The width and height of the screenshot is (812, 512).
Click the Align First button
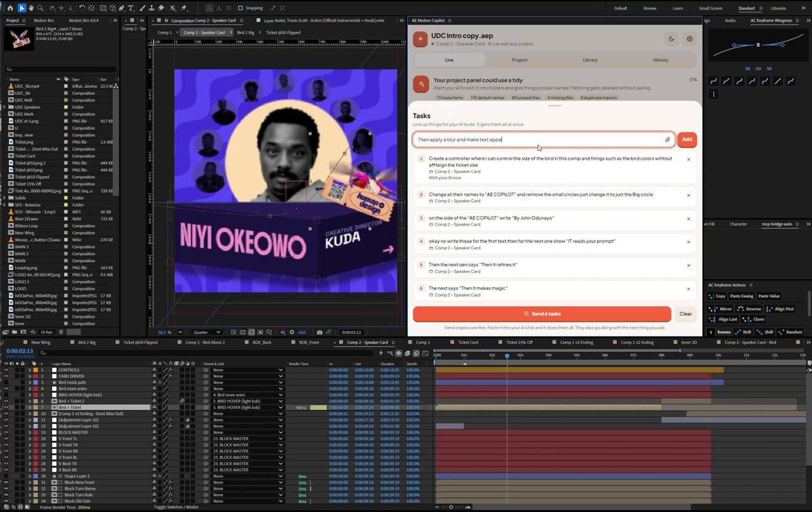pos(780,309)
